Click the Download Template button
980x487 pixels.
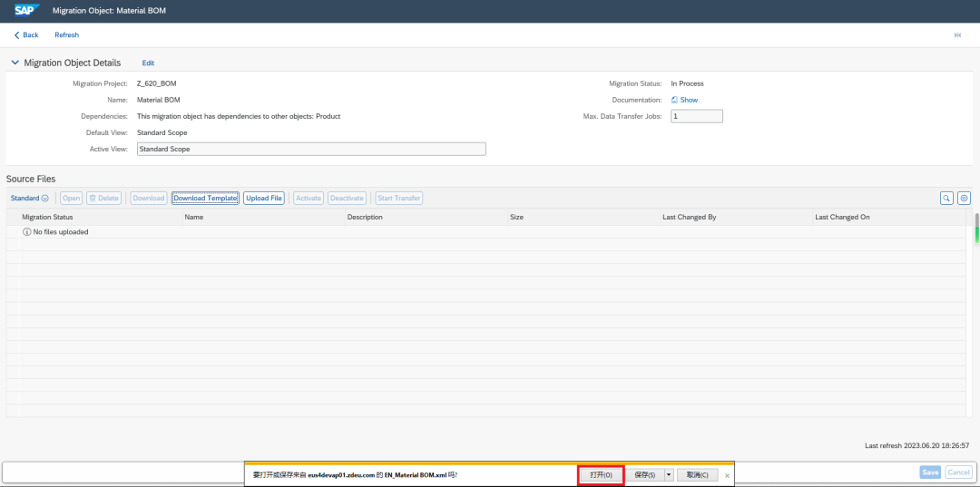205,198
